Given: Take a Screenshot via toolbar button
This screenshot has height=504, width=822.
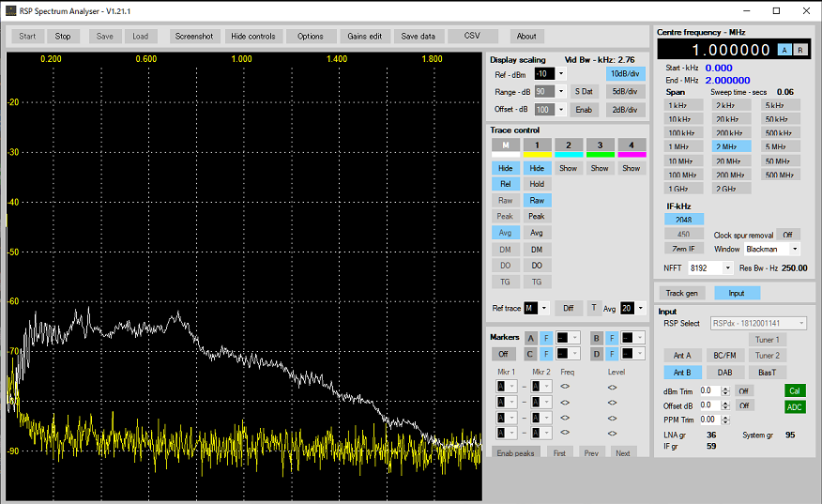Looking at the screenshot, I should click(194, 37).
